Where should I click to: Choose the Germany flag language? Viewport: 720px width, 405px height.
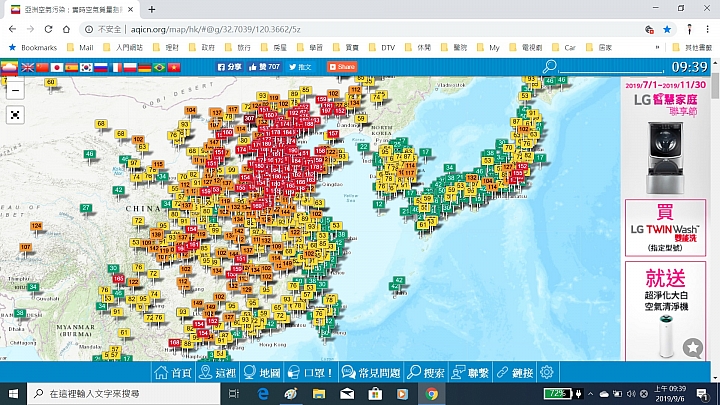[x=145, y=68]
